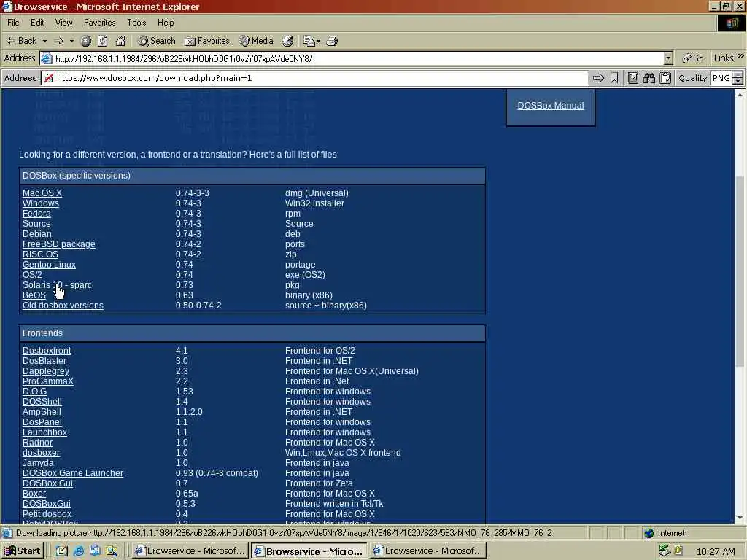Click the PNG quality selector field
747x560 pixels.
tap(721, 78)
